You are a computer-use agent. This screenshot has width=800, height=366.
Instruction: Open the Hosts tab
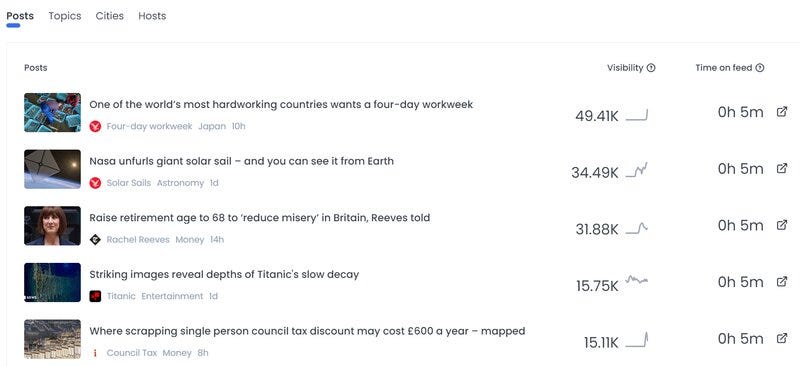tap(152, 16)
